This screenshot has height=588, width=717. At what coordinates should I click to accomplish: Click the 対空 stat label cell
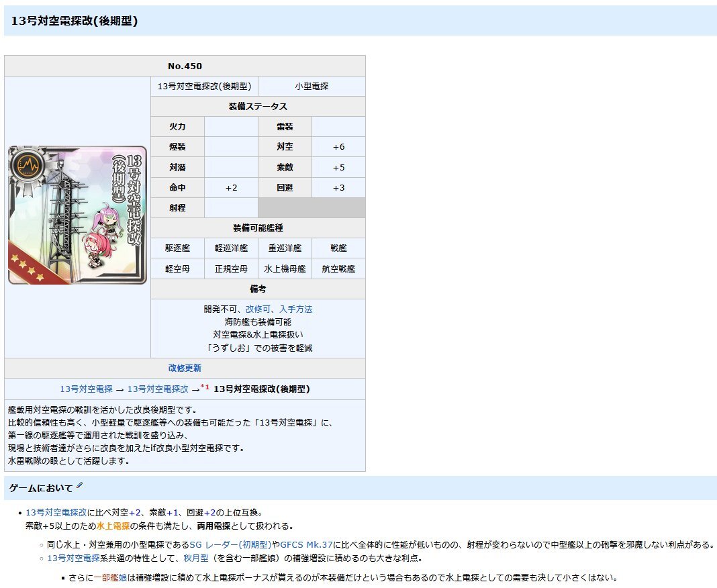[285, 147]
